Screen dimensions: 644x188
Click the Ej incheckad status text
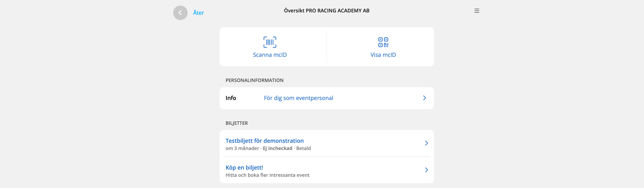coord(278,148)
